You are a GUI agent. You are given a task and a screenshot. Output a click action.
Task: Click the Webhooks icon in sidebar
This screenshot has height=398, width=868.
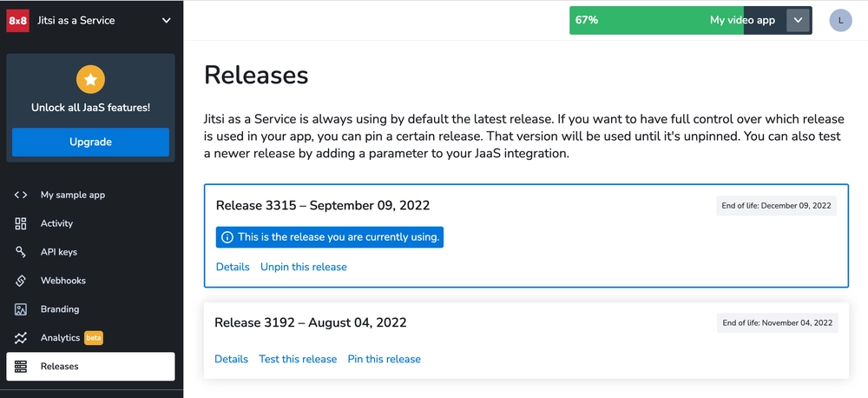pyautogui.click(x=21, y=281)
